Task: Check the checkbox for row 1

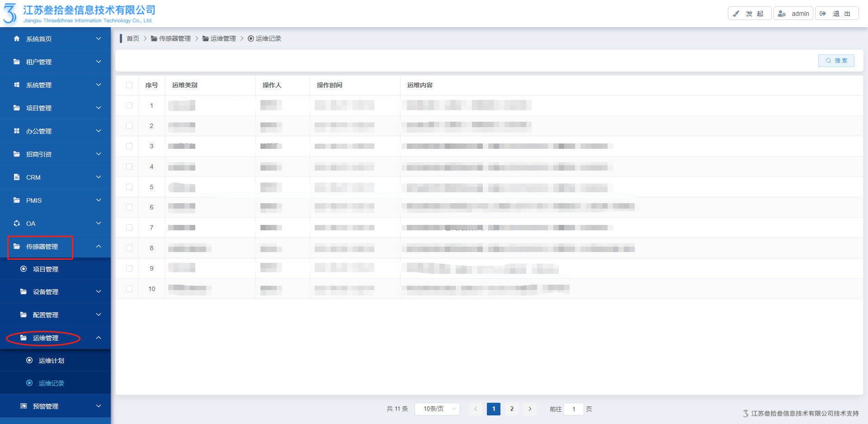Action: 129,105
